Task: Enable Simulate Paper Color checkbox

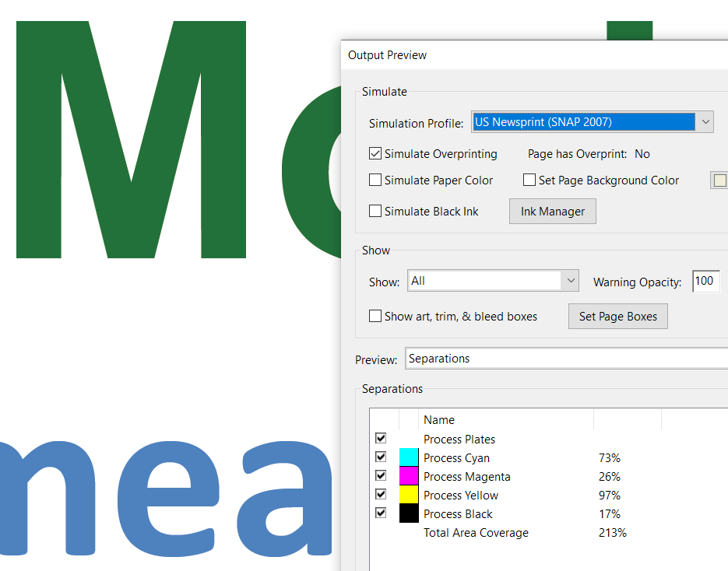Action: [375, 180]
